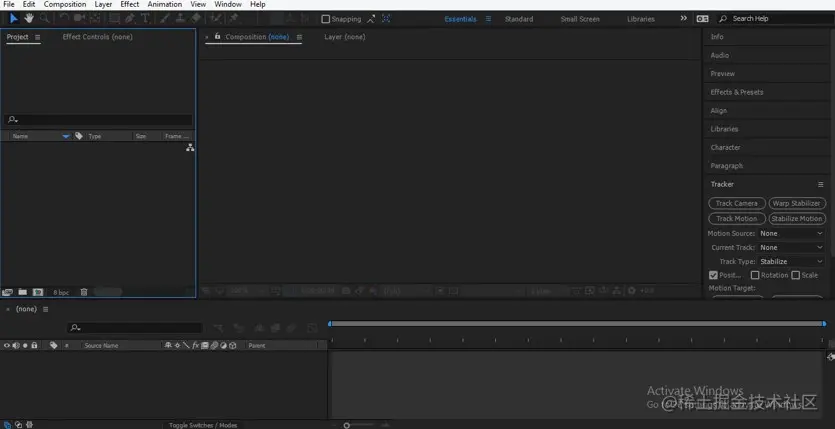Switch to Layer (none) tab

tap(345, 37)
